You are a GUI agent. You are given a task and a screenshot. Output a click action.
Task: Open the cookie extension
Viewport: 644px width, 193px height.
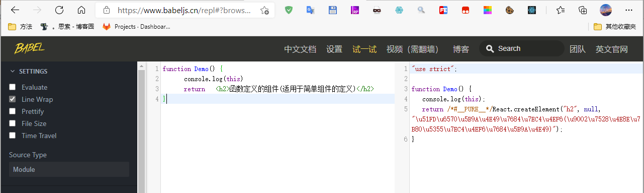[510, 10]
